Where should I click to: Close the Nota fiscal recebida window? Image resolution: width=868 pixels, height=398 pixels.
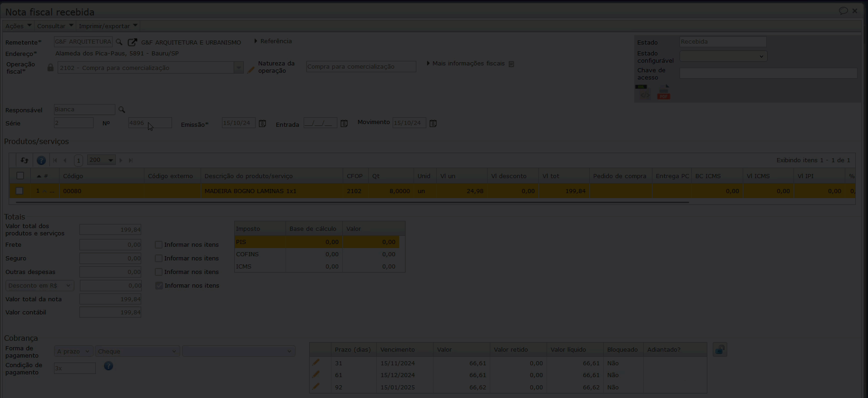[855, 10]
